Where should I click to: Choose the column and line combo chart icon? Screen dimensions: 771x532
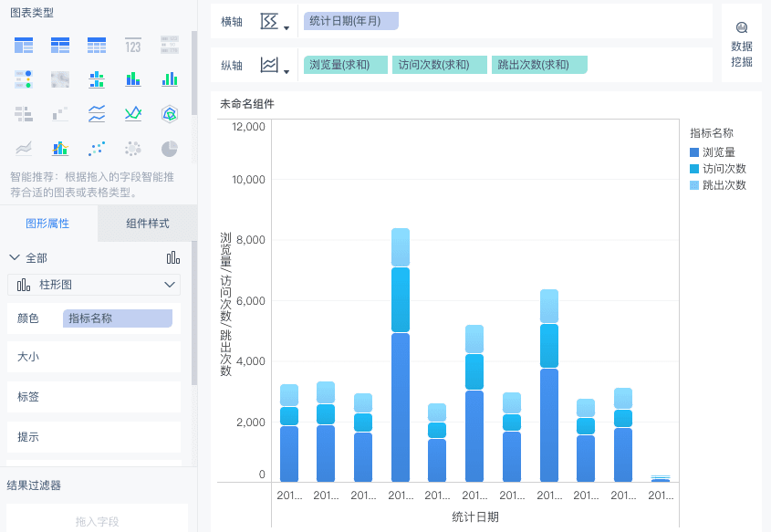click(x=60, y=149)
